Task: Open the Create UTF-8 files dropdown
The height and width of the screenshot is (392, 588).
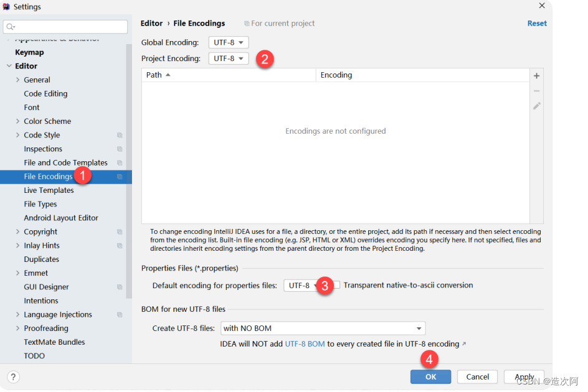Action: (323, 328)
